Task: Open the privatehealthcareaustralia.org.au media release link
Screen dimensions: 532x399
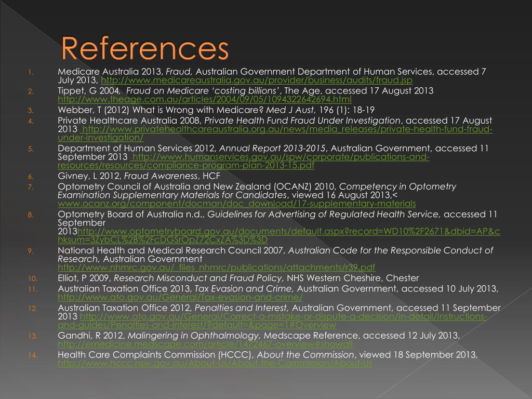Action: click(x=275, y=134)
